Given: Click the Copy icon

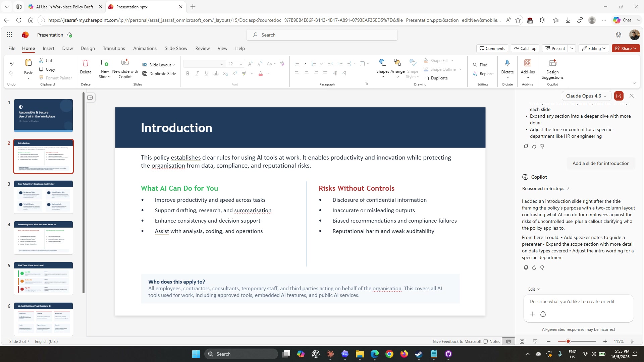Looking at the screenshot, I should [x=41, y=69].
